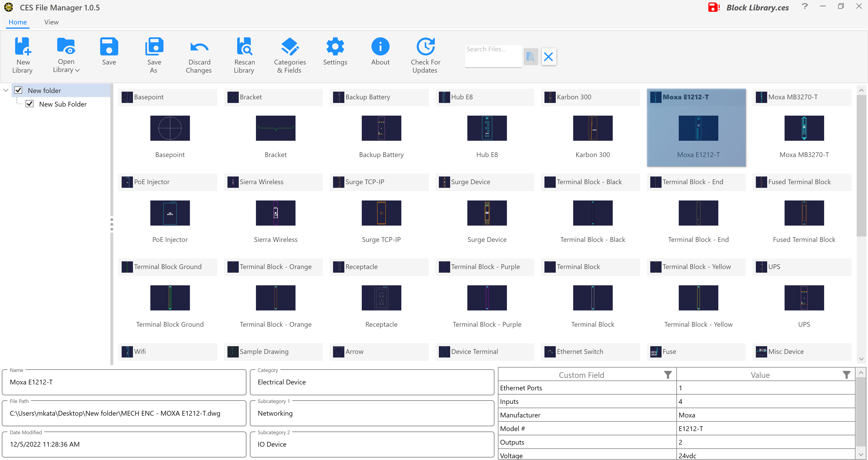Open Categories & Fields
868x460 pixels.
coord(289,47)
